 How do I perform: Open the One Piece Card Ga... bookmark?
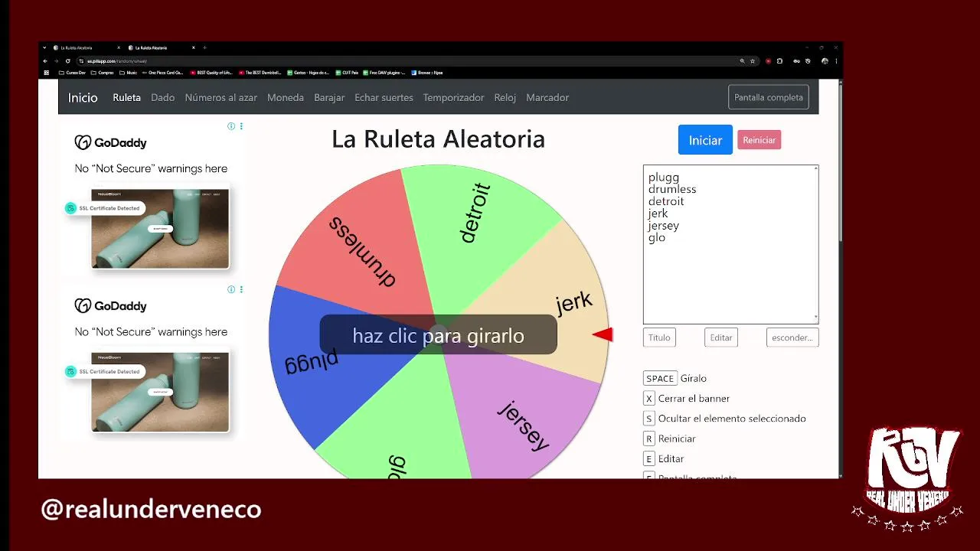pos(162,73)
